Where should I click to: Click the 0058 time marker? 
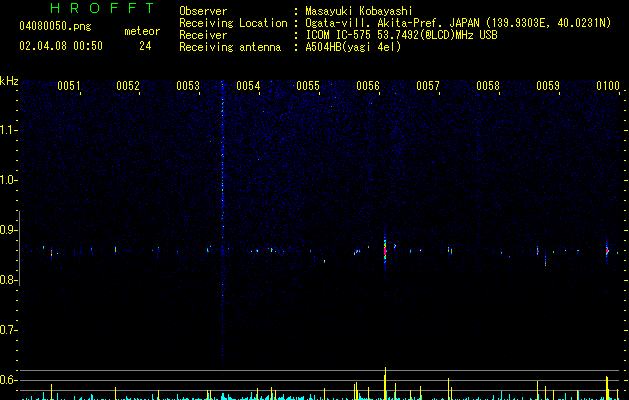tap(488, 86)
